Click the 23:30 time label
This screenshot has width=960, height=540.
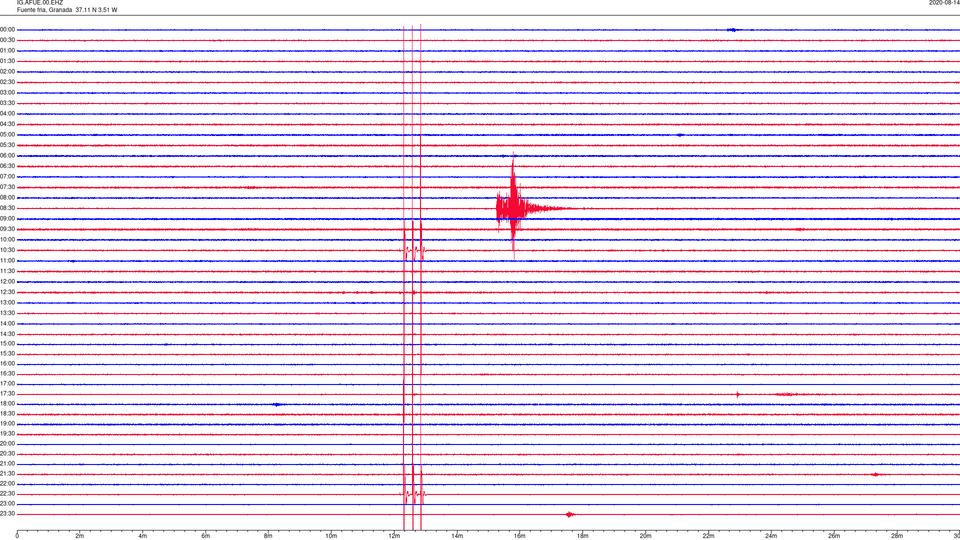click(x=7, y=514)
